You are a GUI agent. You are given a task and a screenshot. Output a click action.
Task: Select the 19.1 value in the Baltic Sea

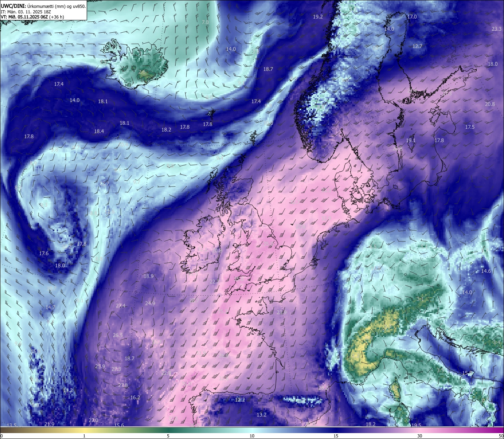[x=411, y=140]
